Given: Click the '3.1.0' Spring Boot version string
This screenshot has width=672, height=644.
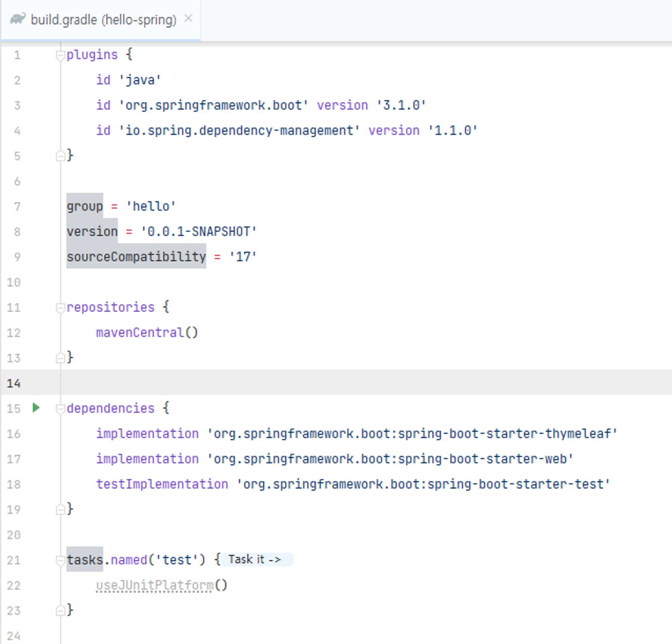Looking at the screenshot, I should click(401, 105).
